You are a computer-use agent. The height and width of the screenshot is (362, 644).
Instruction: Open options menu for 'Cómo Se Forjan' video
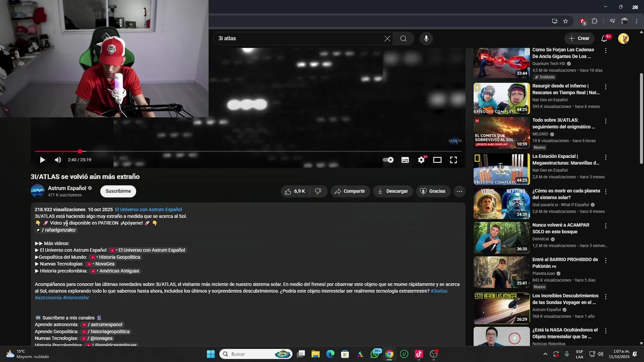[606, 51]
